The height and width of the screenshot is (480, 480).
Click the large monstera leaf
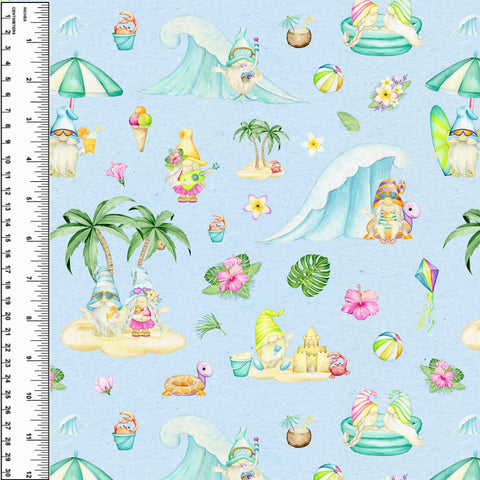[309, 275]
